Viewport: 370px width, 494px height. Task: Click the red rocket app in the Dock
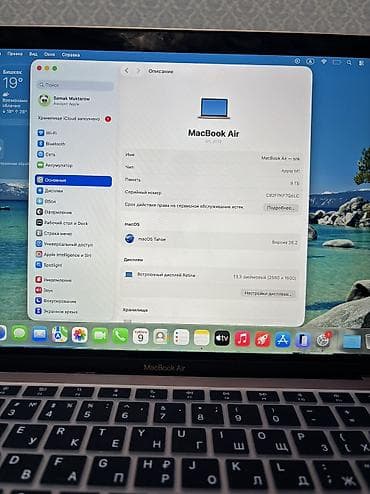[263, 340]
